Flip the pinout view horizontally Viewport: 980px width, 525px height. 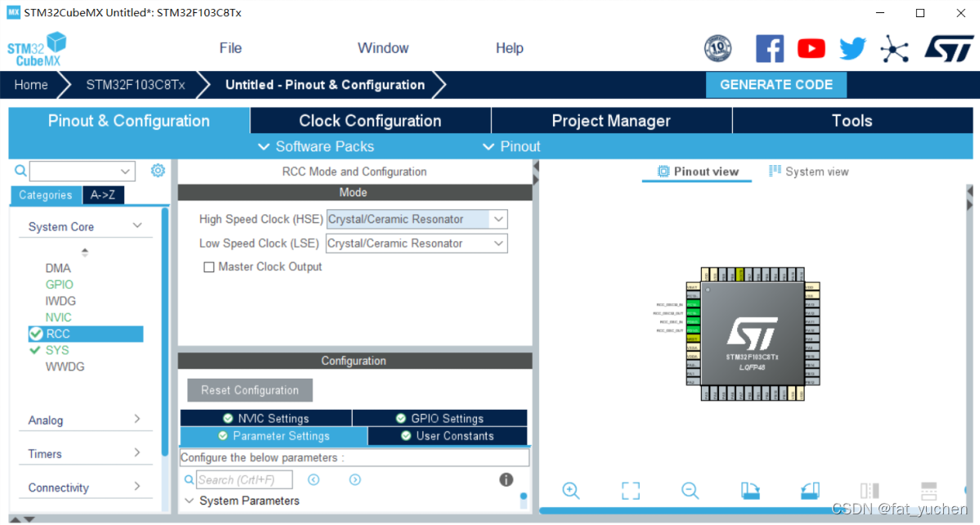coord(870,491)
